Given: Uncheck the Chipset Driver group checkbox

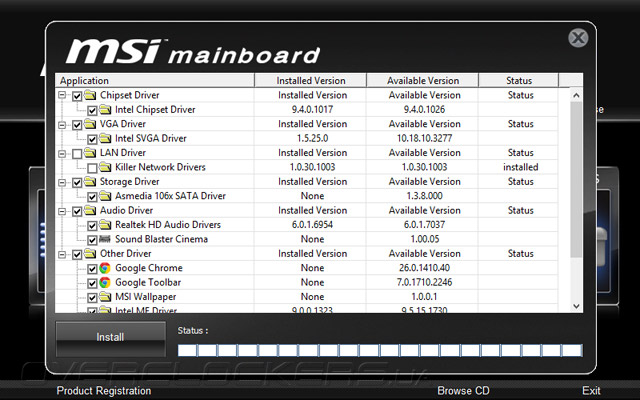Looking at the screenshot, I should (x=77, y=96).
